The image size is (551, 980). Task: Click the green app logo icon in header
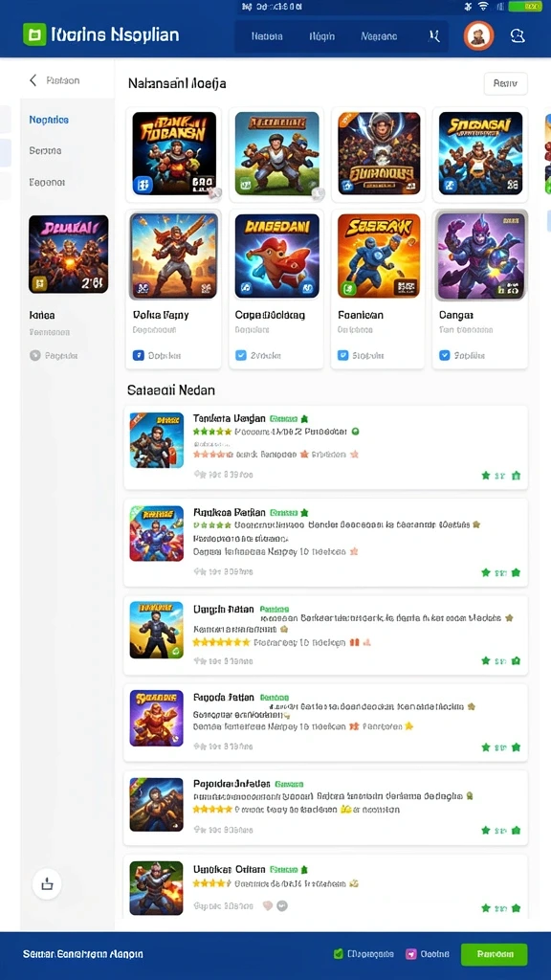[x=34, y=34]
